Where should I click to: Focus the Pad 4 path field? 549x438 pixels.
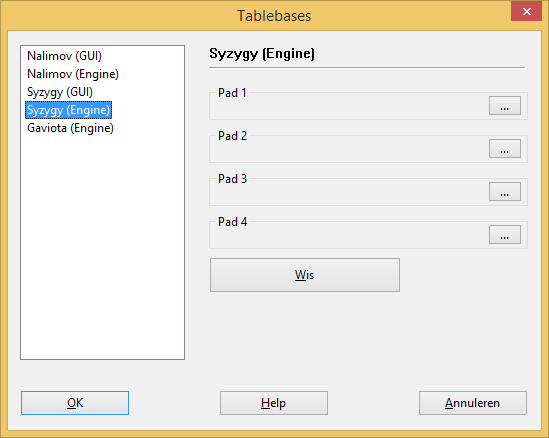tap(349, 236)
